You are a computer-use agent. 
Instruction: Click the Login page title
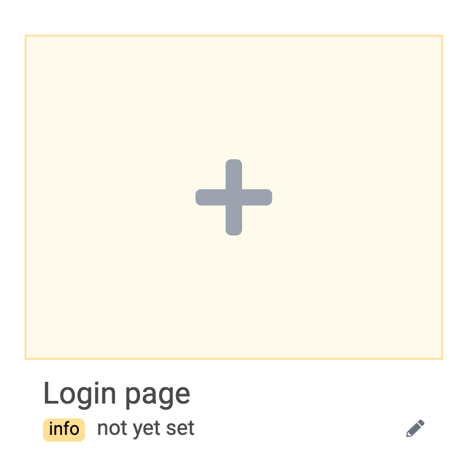coord(117,394)
